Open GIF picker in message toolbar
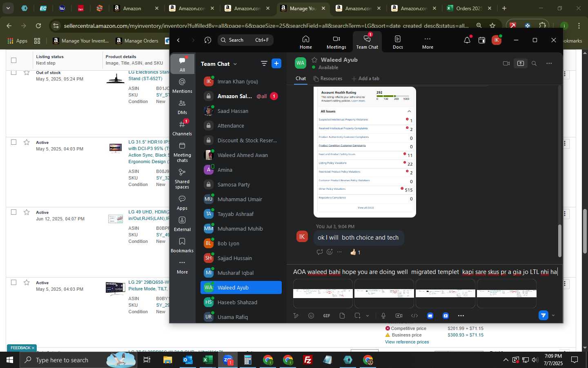 point(327,316)
